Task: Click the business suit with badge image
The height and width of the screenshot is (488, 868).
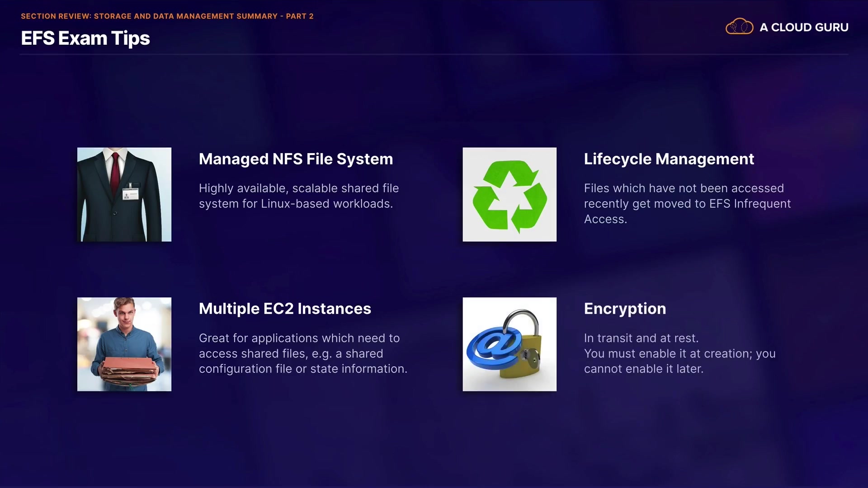Action: coord(124,195)
